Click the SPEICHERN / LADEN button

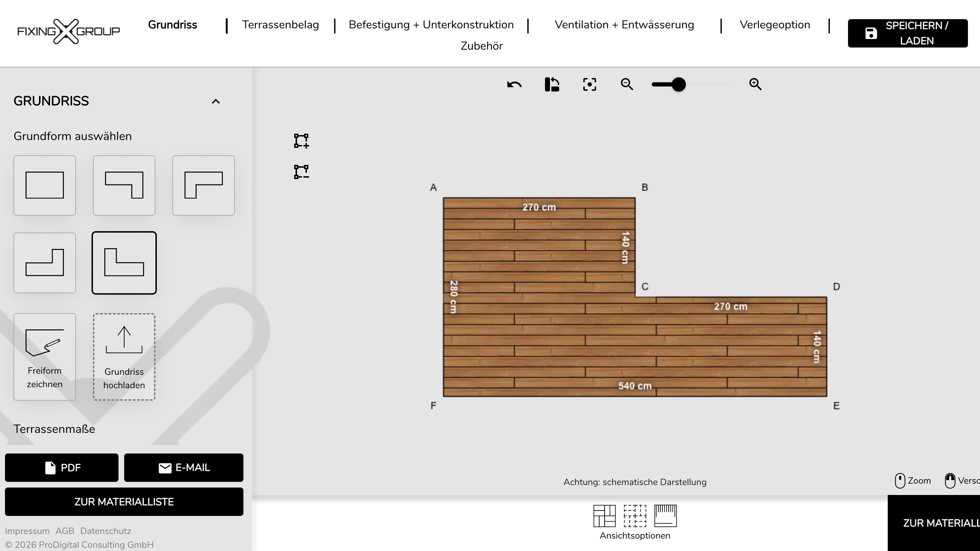[x=907, y=33]
